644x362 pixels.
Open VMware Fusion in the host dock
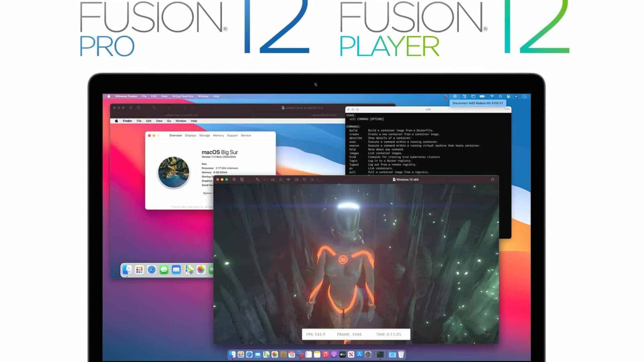coord(300,354)
